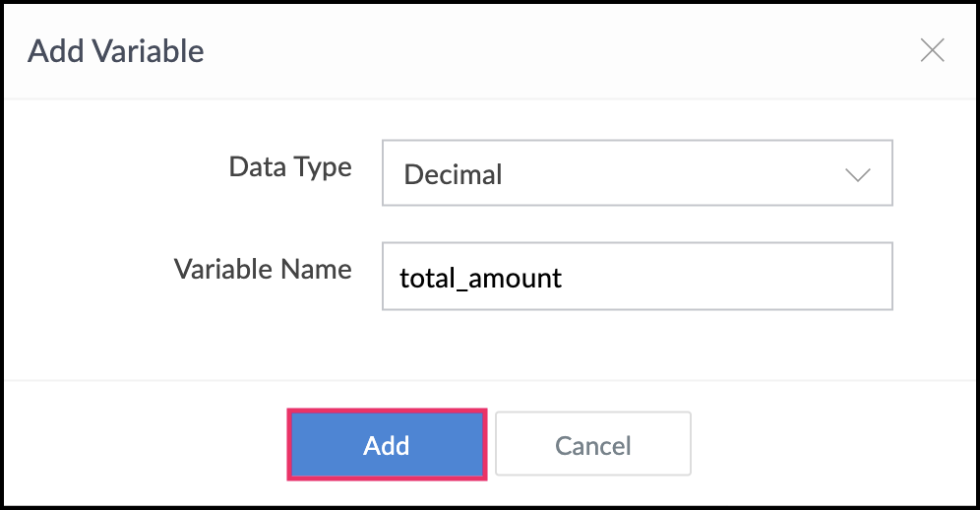Click the Data Type label

290,167
